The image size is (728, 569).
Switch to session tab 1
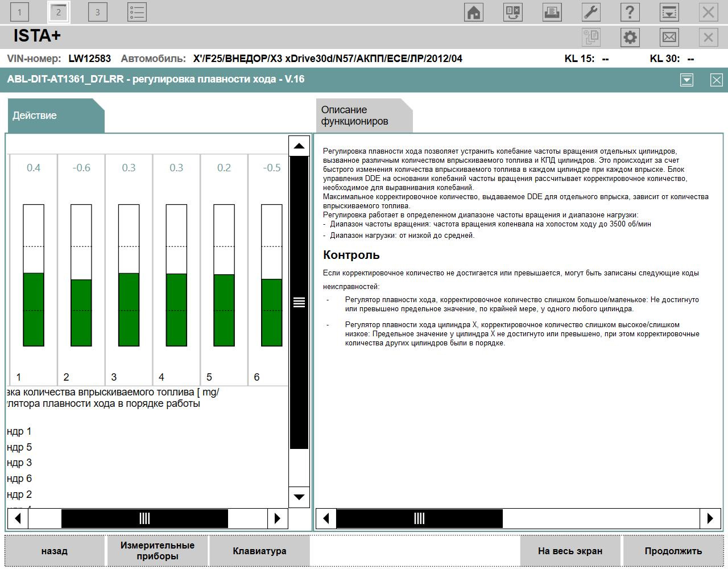19,12
